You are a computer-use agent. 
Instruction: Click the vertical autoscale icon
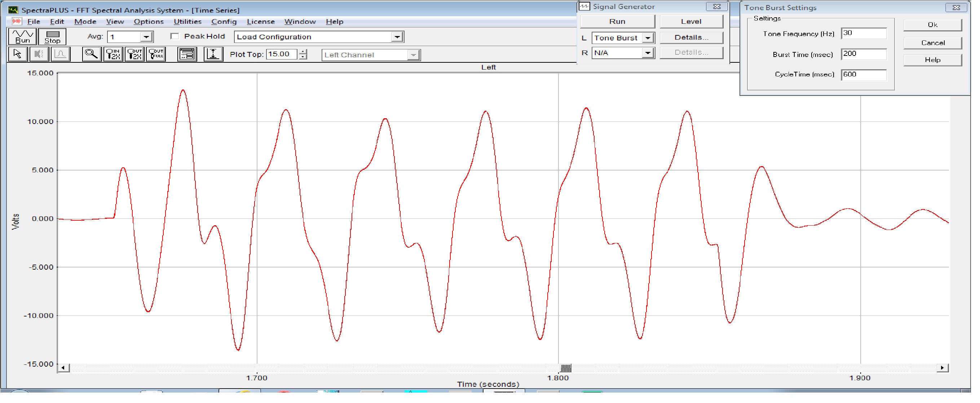click(x=213, y=55)
